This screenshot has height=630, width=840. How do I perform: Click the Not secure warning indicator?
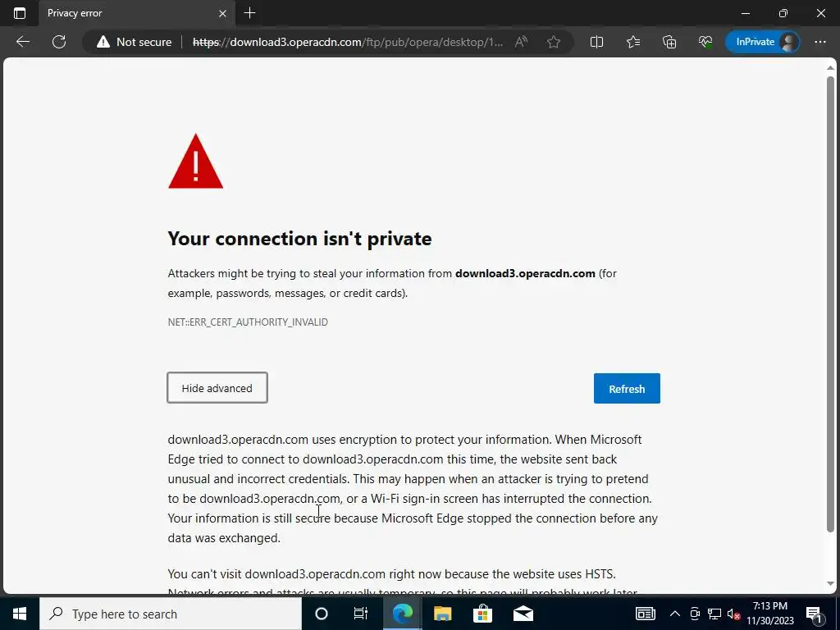click(135, 42)
